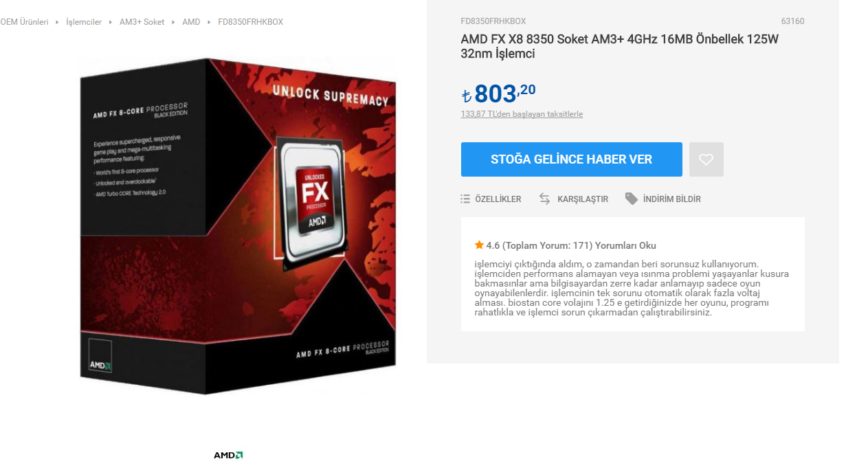Click Stoğa Gelince Haber Ver button
Screen dimensions: 868x468
pos(571,159)
